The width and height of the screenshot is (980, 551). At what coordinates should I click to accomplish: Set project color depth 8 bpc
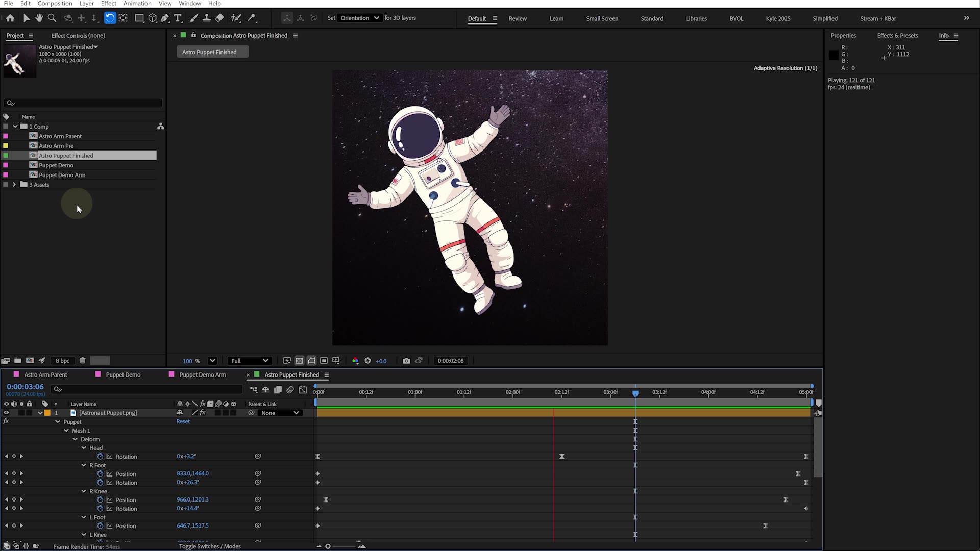[x=62, y=361]
